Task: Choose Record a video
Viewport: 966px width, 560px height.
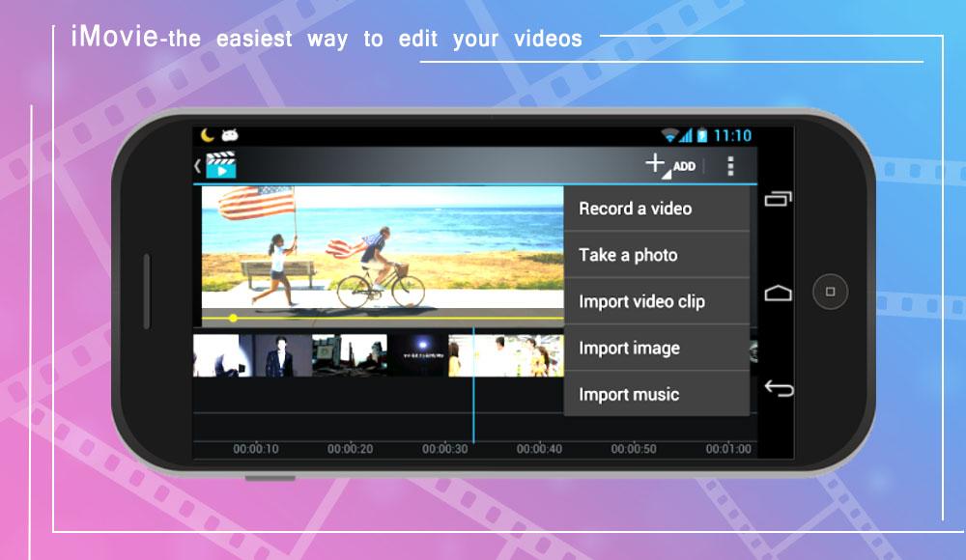Action: 657,209
